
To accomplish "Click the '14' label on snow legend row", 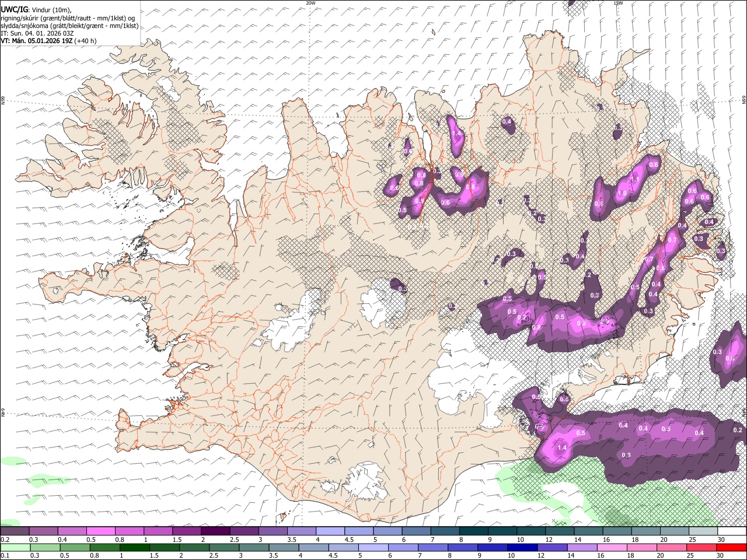I will point(578,540).
